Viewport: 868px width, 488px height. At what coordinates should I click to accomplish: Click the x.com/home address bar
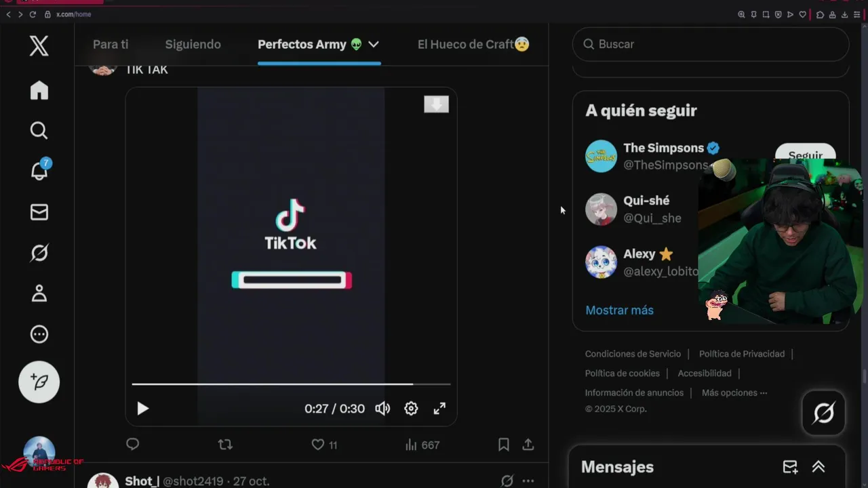pyautogui.click(x=73, y=14)
